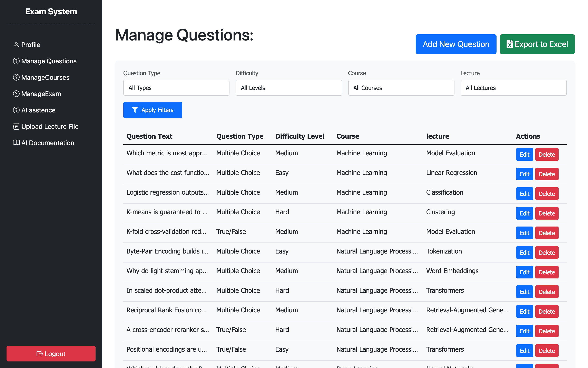Click the question-mark icon beside AI asstence

[16, 110]
